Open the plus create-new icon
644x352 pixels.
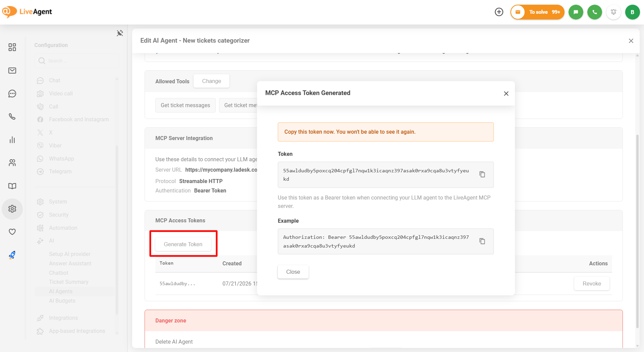[499, 12]
